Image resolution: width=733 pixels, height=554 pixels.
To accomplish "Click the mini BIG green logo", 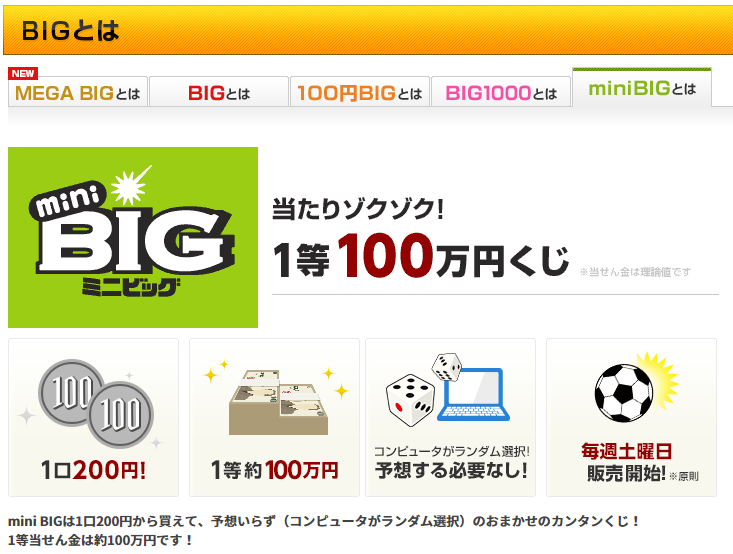I will pos(133,237).
